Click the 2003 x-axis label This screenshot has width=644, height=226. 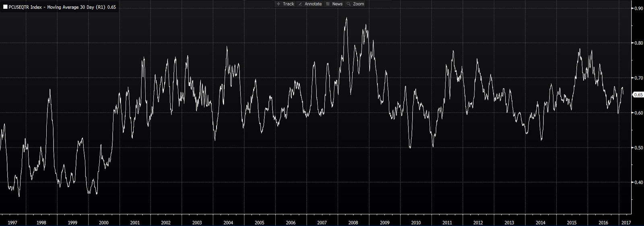(x=197, y=222)
